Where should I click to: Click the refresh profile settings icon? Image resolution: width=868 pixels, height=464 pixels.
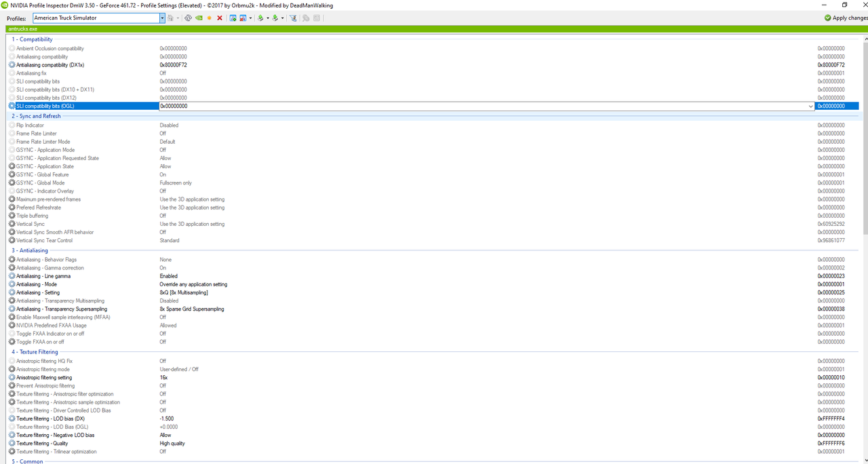point(188,18)
